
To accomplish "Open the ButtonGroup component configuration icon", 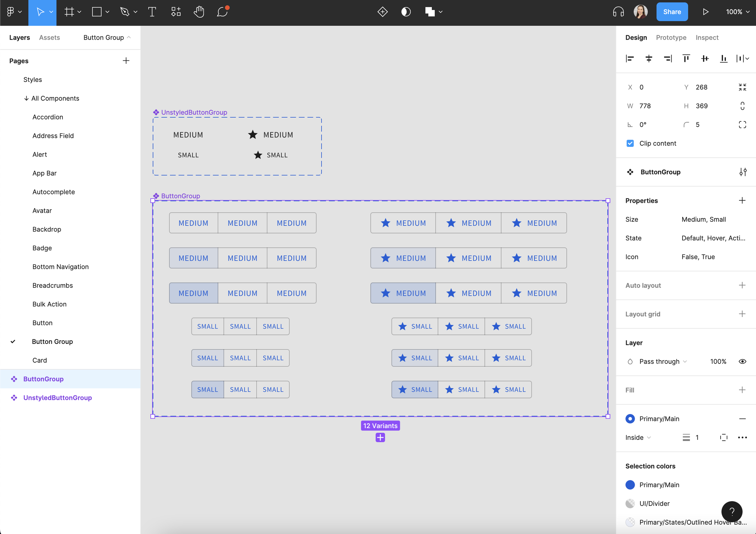I will click(742, 172).
